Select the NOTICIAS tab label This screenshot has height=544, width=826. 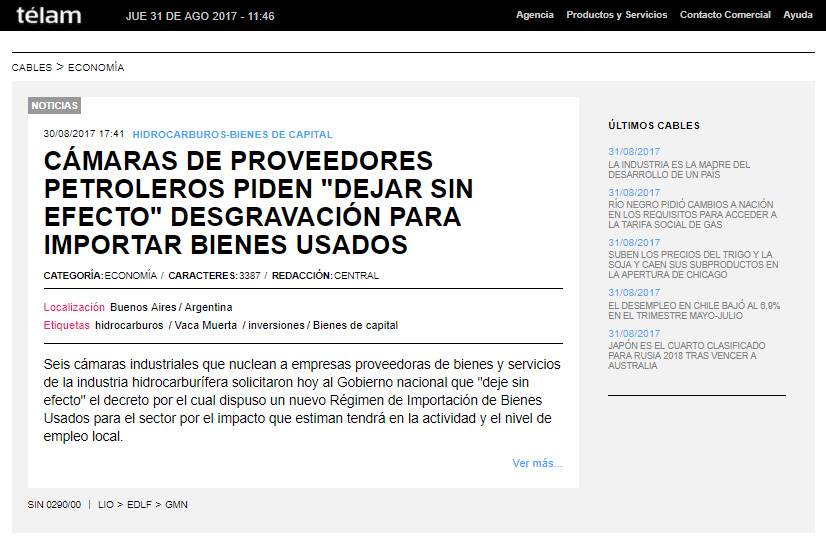coord(54,106)
